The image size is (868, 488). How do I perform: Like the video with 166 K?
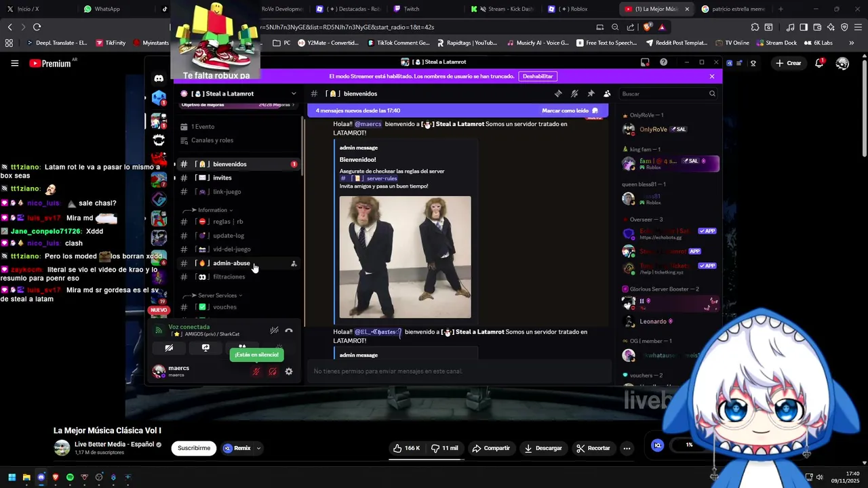(x=407, y=448)
